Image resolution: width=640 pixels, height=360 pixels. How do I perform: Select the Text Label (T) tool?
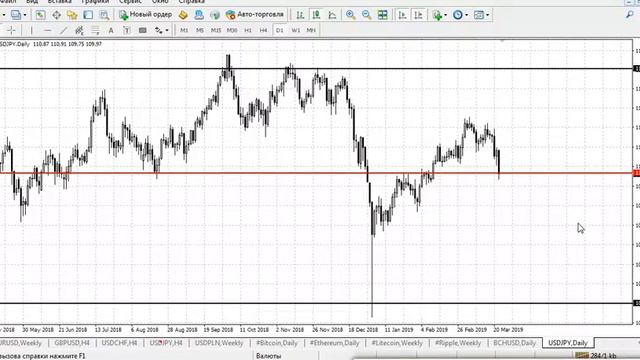pos(127,30)
